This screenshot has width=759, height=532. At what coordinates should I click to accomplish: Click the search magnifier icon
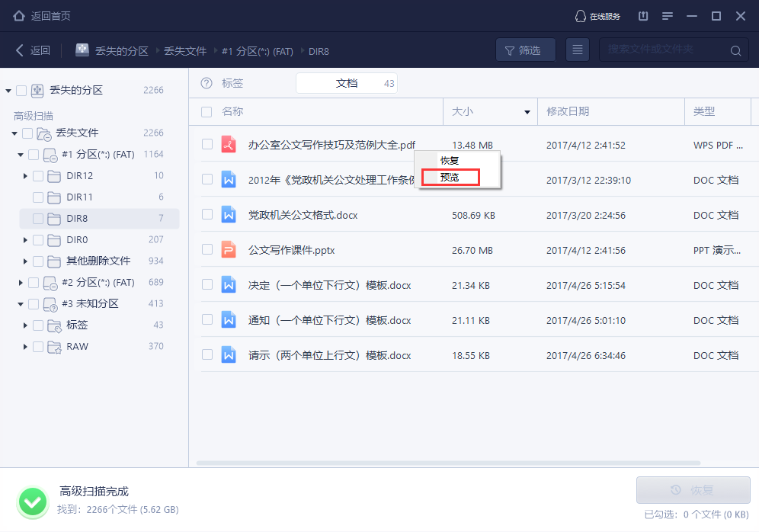(x=733, y=50)
